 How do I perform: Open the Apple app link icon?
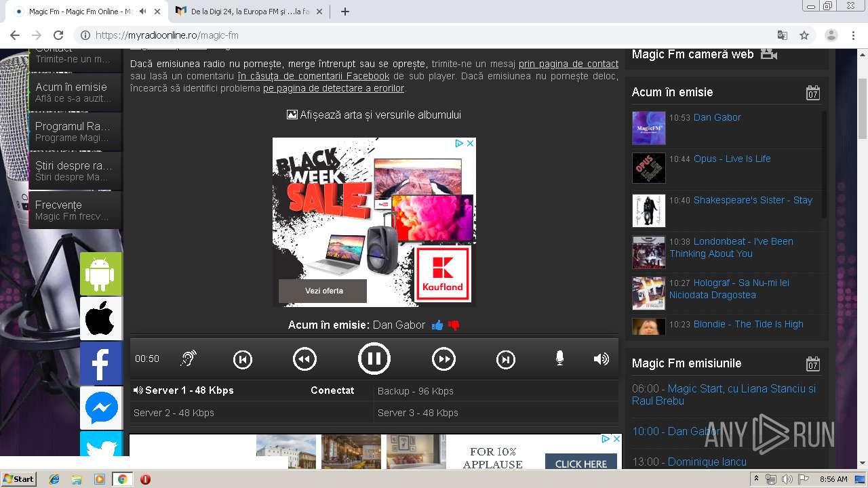[x=101, y=319]
